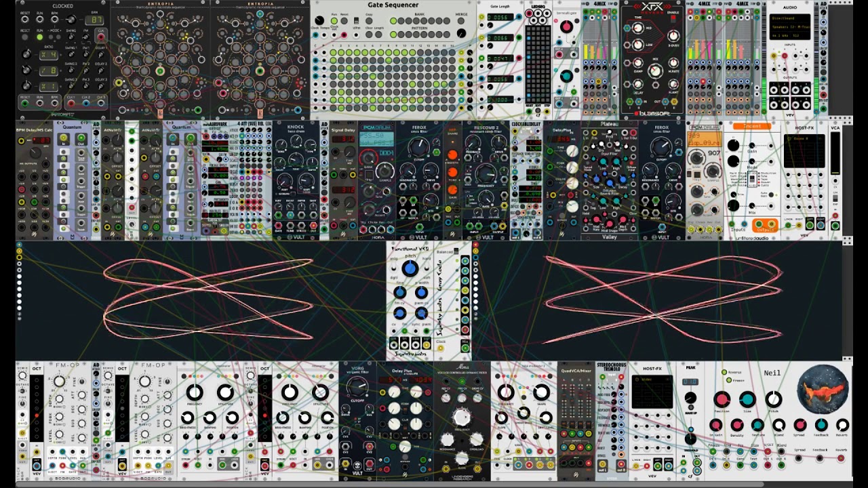Select the "/ 8" ratio display on Clocked
This screenshot has height=488, width=868.
coord(48,70)
